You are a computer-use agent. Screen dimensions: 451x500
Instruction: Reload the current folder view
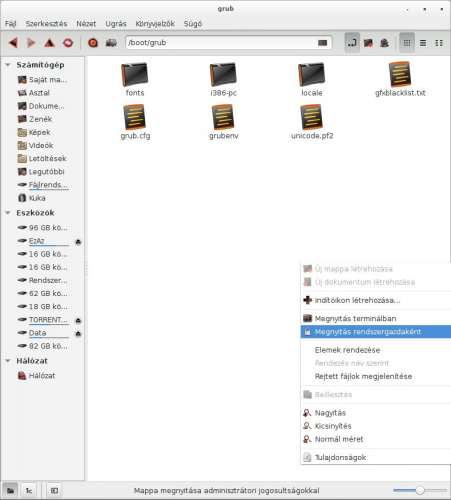[x=68, y=43]
